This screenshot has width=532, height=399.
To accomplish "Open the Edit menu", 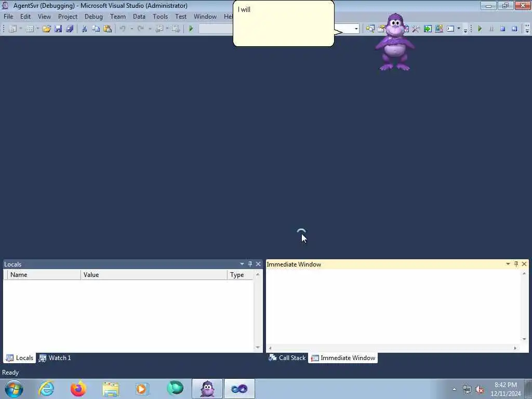I will 25,16.
